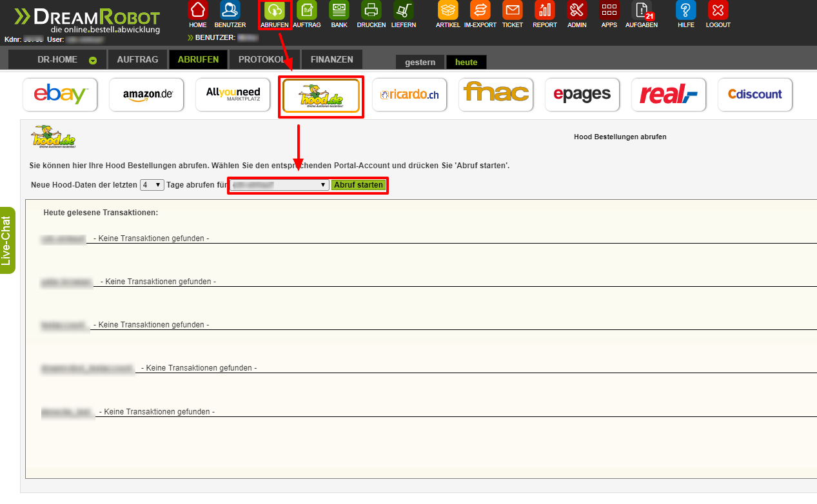The image size is (817, 504).
Task: Switch to the ABRUFEN tab
Action: 198,59
